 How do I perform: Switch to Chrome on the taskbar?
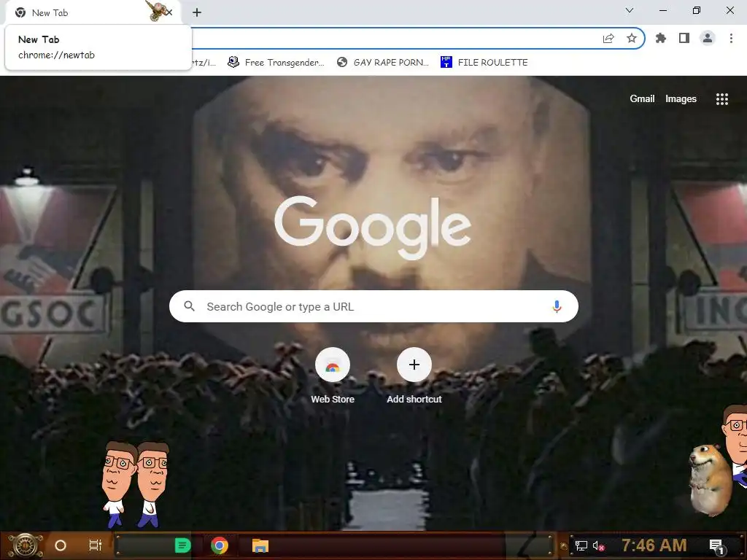point(219,545)
